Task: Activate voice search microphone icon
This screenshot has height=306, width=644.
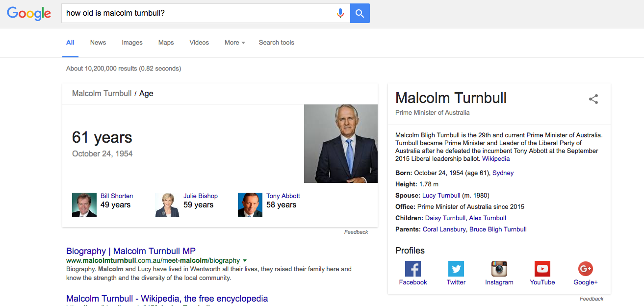Action: 340,13
